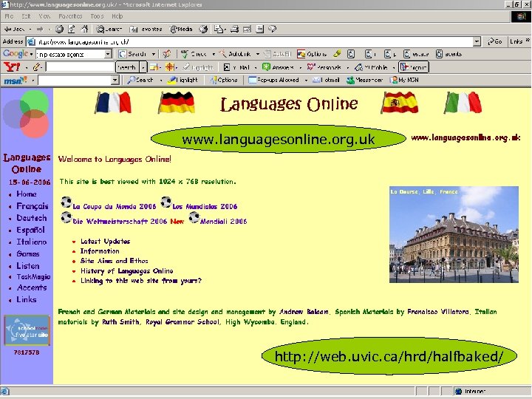Click the Google highlighter pen icon
The image size is (532, 399).
(337, 54)
